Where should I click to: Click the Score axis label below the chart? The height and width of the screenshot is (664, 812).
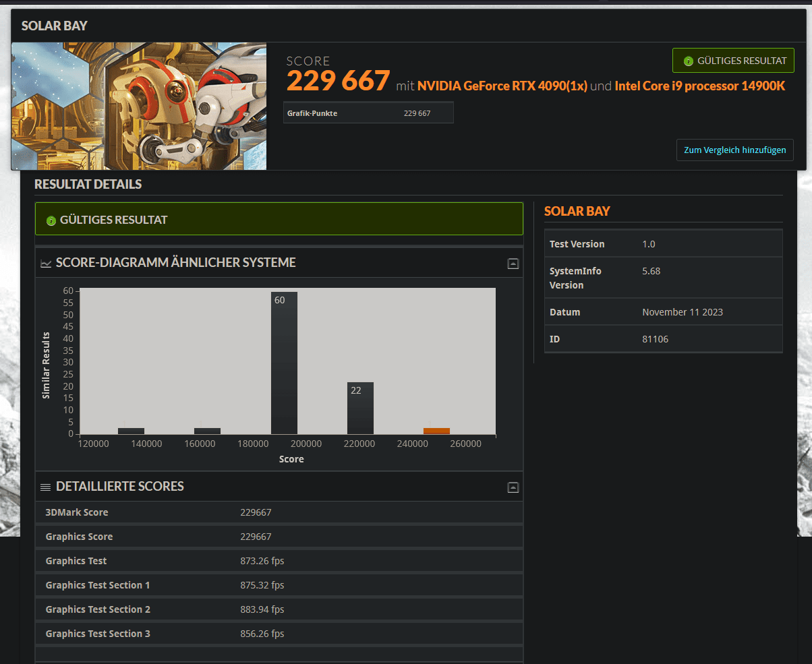(291, 459)
